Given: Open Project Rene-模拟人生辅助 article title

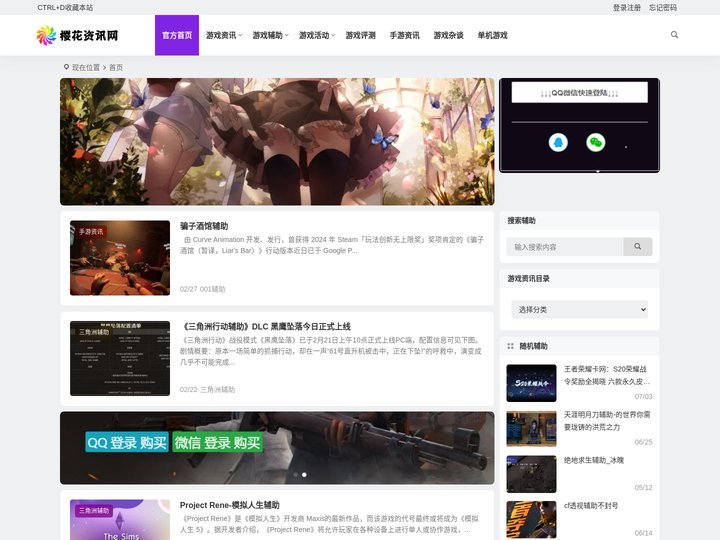Looking at the screenshot, I should [230, 505].
